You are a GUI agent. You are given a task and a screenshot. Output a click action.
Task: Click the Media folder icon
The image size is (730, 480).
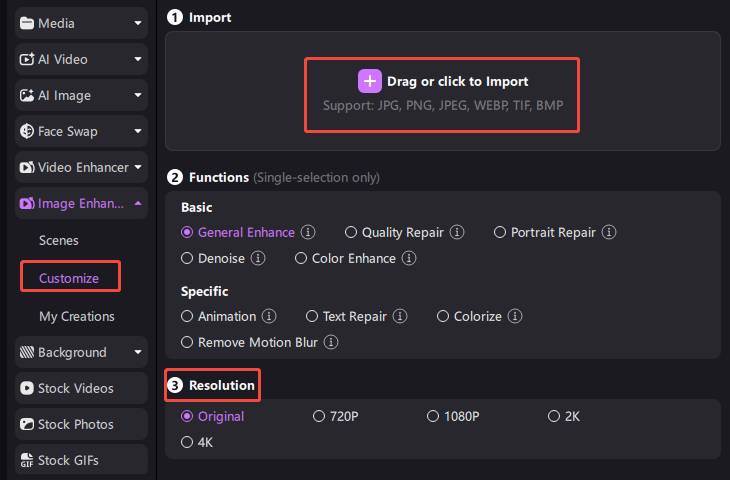[x=27, y=23]
